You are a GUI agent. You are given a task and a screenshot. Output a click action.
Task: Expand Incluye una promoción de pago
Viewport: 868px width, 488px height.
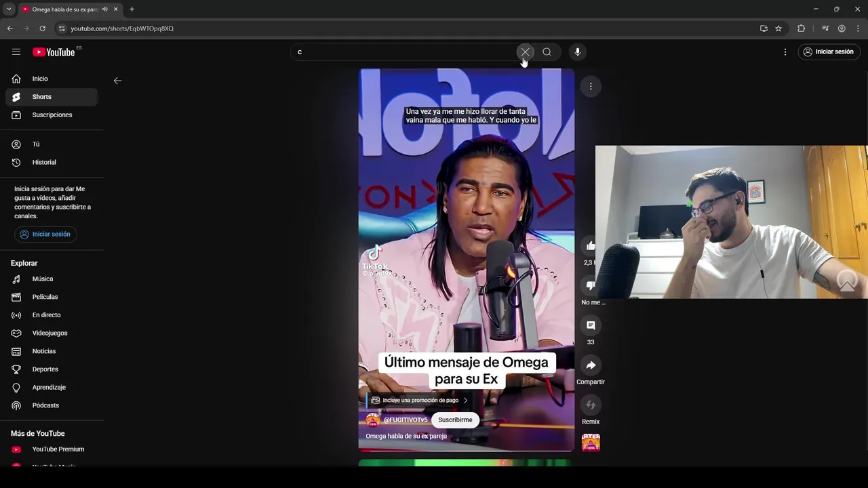pos(419,401)
